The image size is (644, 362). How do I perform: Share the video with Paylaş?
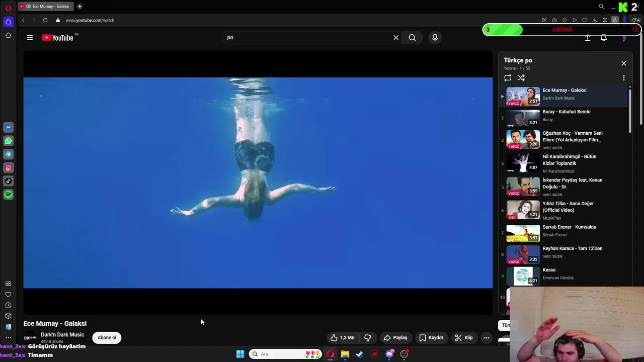pos(395,338)
